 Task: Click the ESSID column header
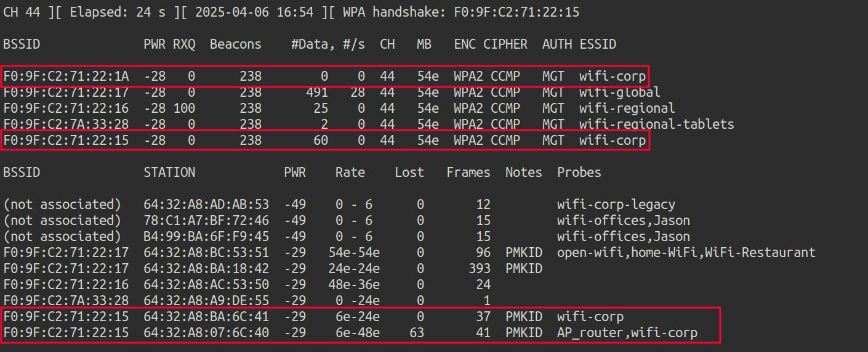(x=597, y=44)
